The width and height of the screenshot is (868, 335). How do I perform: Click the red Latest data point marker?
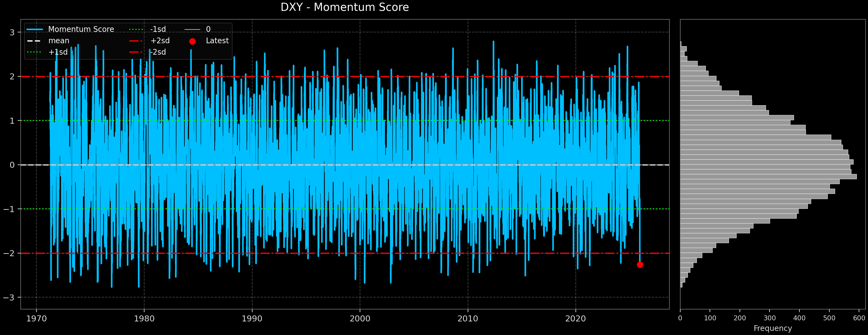pyautogui.click(x=640, y=265)
